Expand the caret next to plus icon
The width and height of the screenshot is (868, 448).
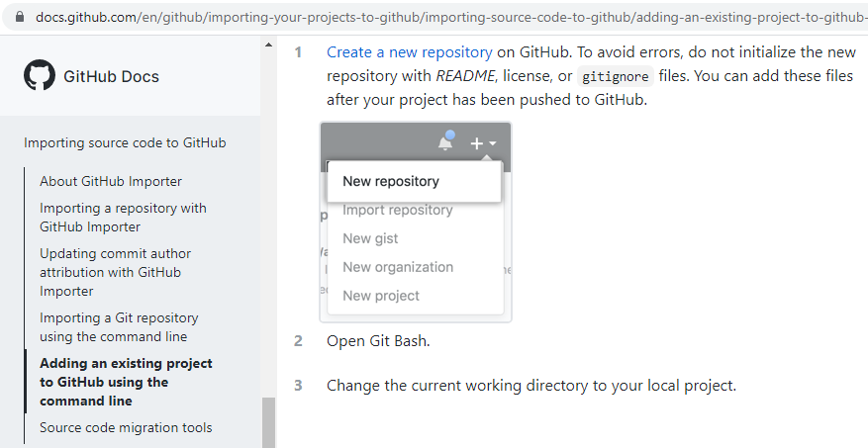point(493,144)
